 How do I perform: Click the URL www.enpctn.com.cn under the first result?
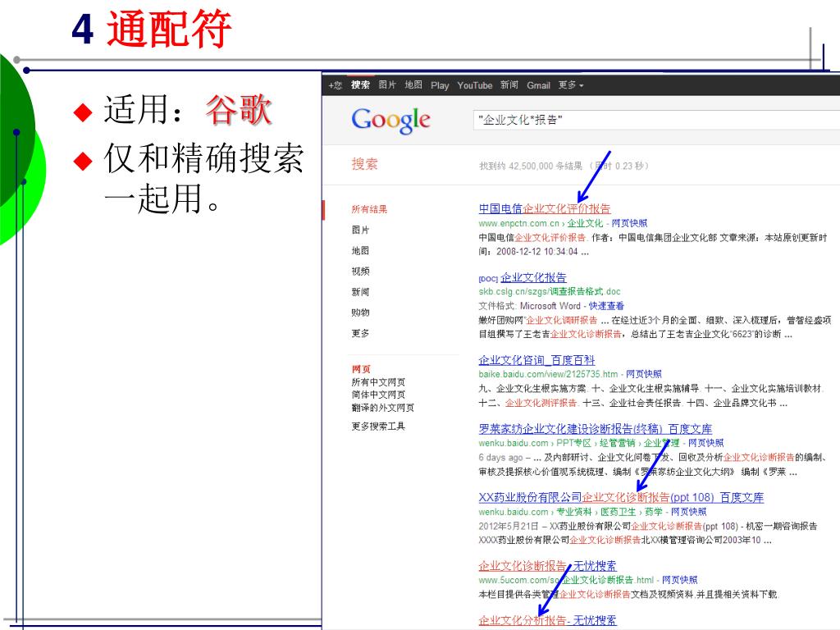518,223
